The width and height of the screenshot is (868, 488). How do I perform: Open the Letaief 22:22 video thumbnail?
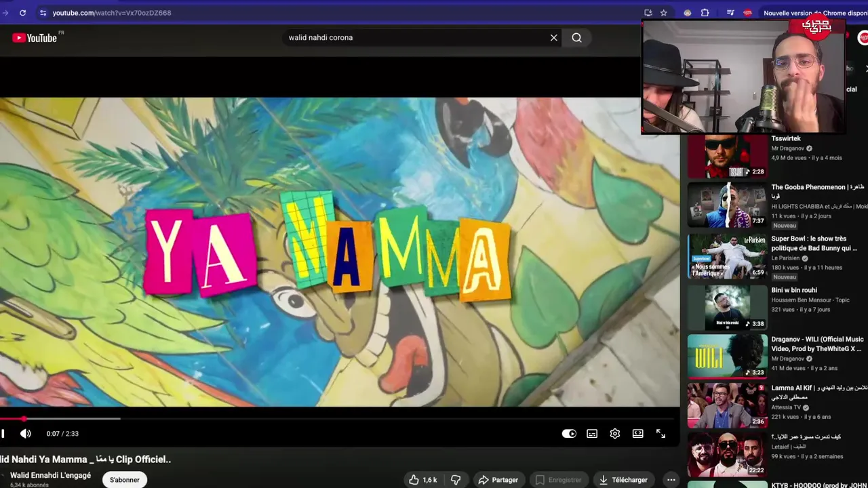pyautogui.click(x=728, y=454)
